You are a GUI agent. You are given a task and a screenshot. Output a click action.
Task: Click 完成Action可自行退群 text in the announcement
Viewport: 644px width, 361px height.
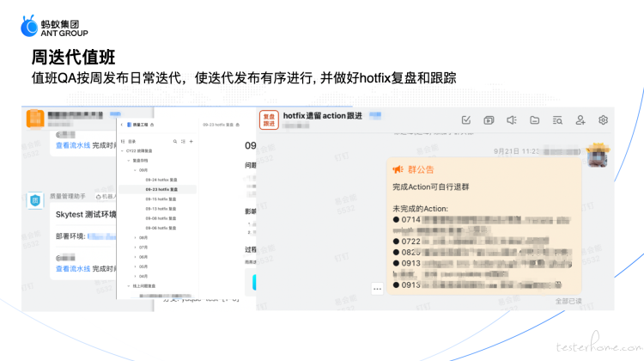point(431,187)
